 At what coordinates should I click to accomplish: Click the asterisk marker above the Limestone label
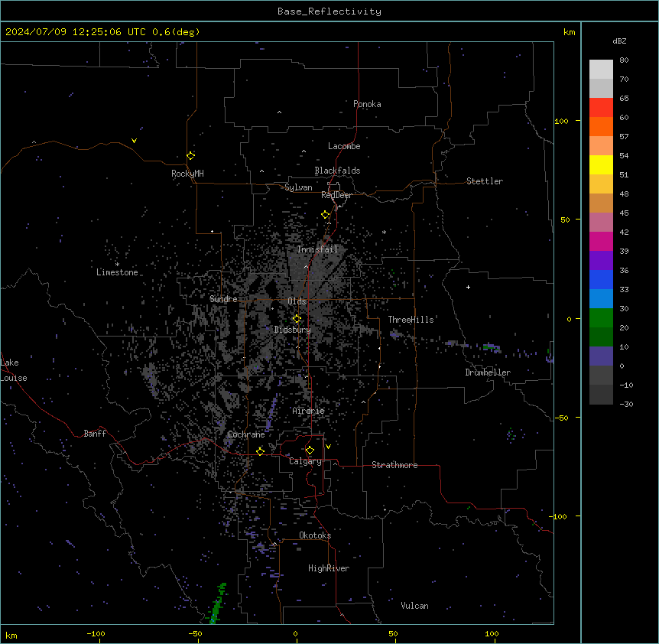tap(117, 264)
